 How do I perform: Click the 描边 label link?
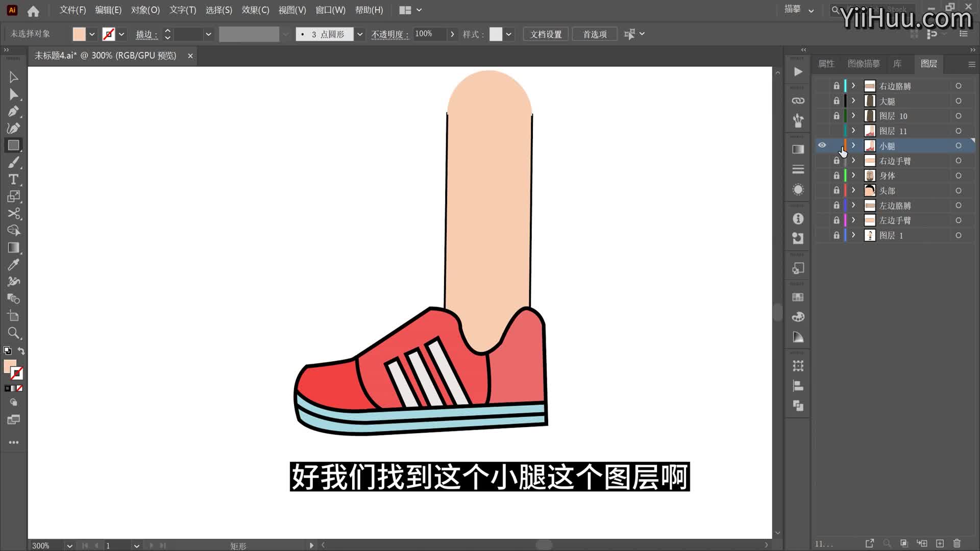tap(146, 34)
